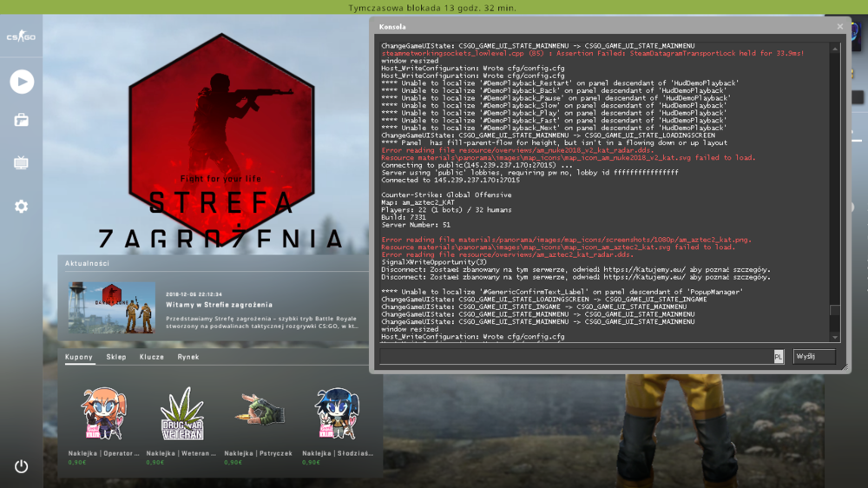This screenshot has height=488, width=868.
Task: Click the Wyślij submit button
Action: click(814, 357)
